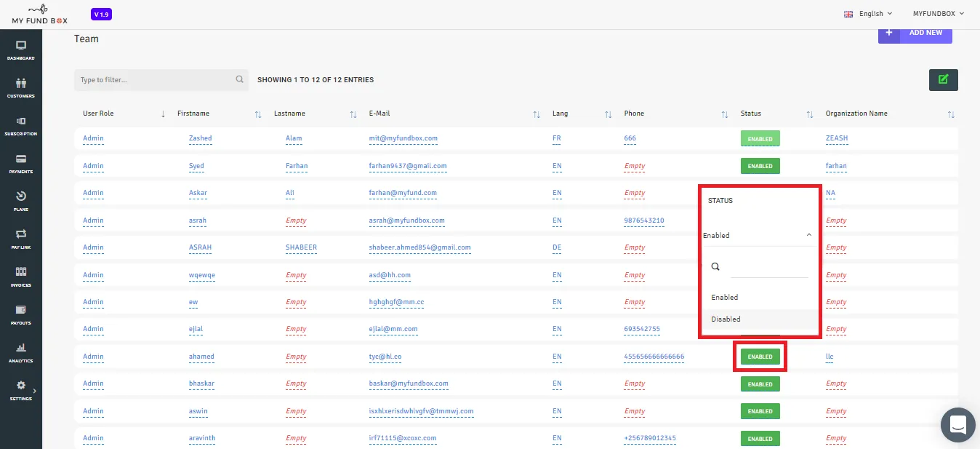Open the Settings gear icon
The image size is (980, 449).
pos(20,386)
